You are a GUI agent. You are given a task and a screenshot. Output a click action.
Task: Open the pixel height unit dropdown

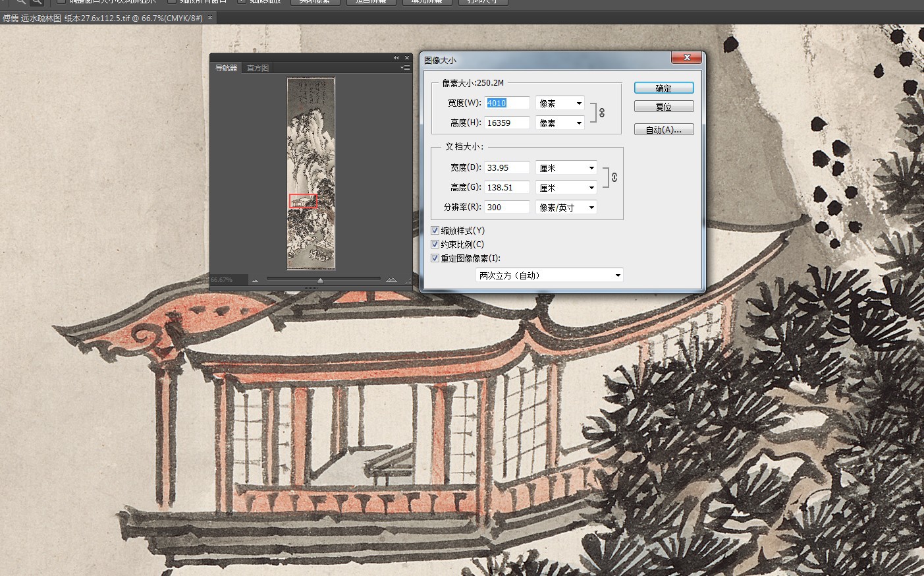[560, 123]
